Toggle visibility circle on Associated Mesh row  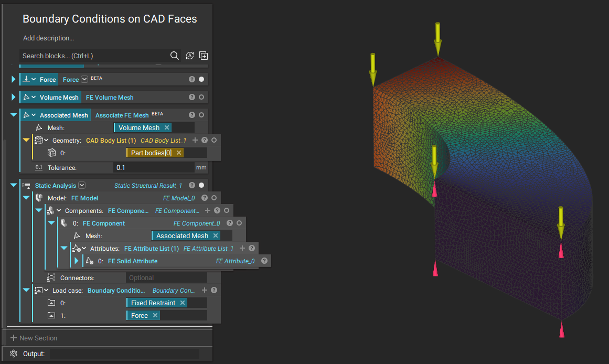pos(201,115)
